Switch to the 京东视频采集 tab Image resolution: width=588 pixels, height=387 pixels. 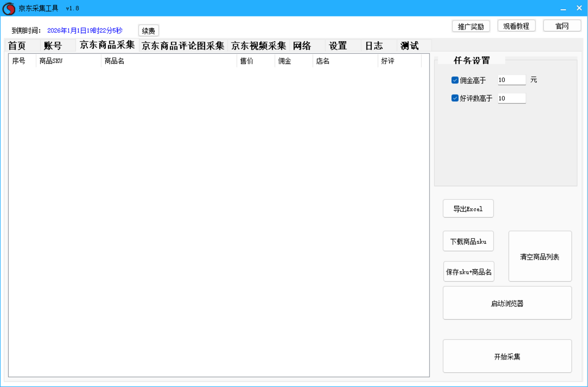point(258,46)
